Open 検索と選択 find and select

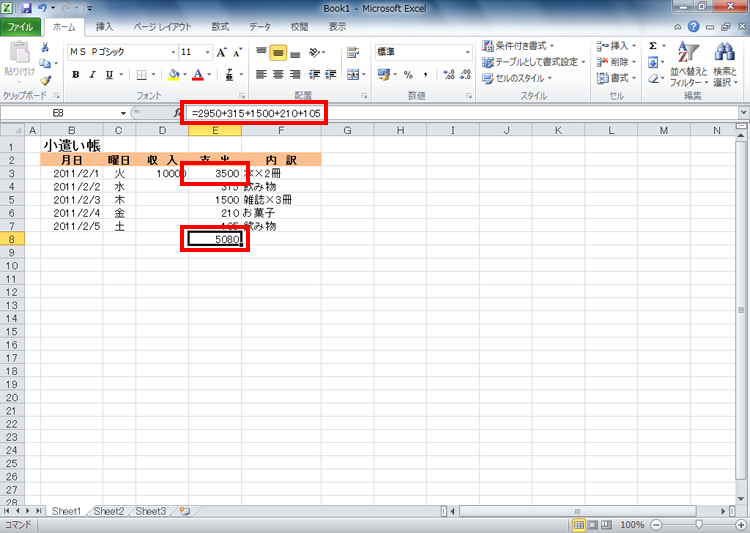tap(725, 64)
